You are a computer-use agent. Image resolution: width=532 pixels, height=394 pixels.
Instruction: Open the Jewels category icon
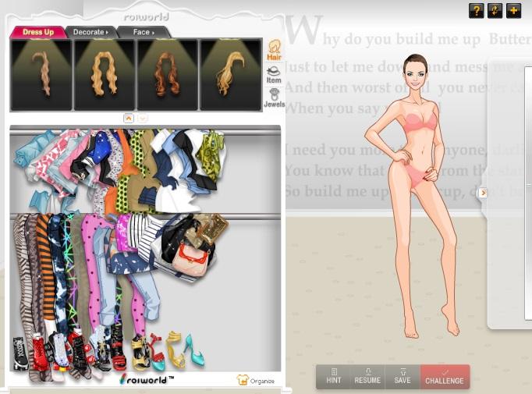click(274, 98)
